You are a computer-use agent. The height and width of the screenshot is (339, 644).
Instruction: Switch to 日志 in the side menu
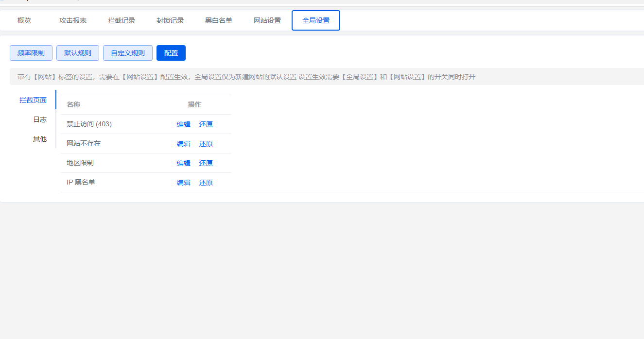40,119
